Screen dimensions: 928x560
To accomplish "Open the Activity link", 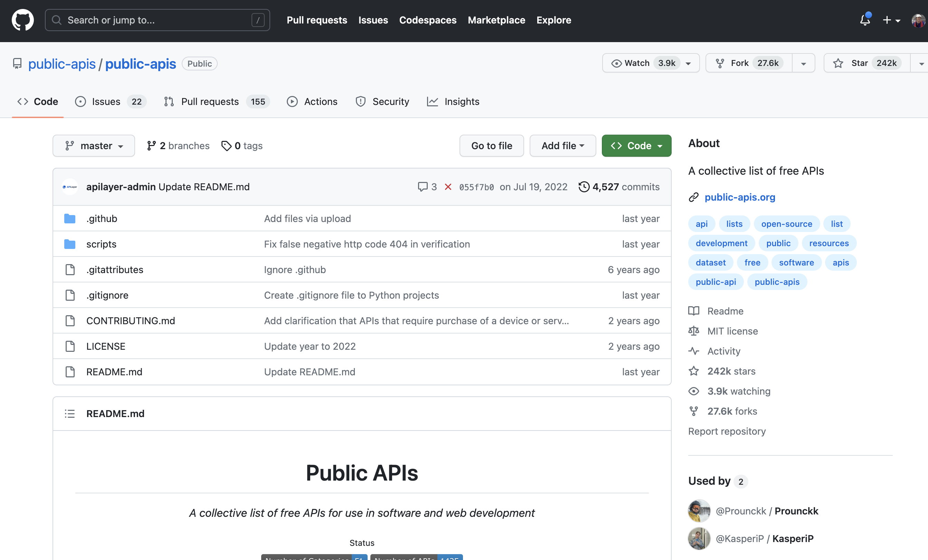I will pos(714,351).
